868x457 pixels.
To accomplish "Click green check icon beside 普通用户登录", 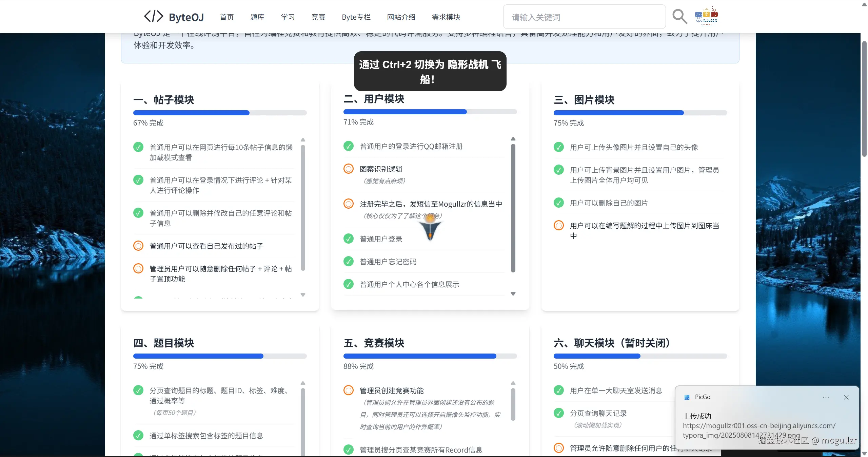I will (348, 239).
